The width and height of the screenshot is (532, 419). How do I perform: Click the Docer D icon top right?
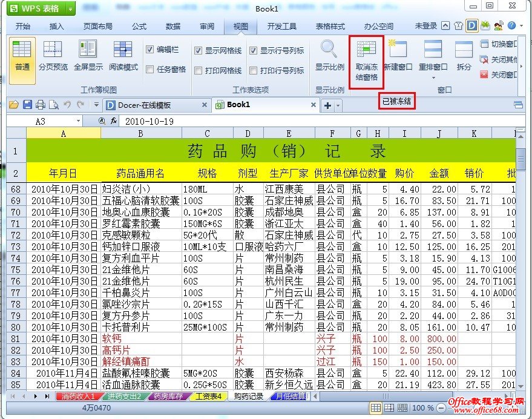pyautogui.click(x=471, y=26)
